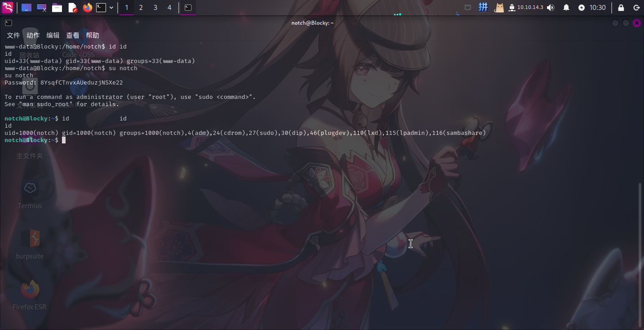Switch to workspace 1
The height and width of the screenshot is (330, 644).
127,8
